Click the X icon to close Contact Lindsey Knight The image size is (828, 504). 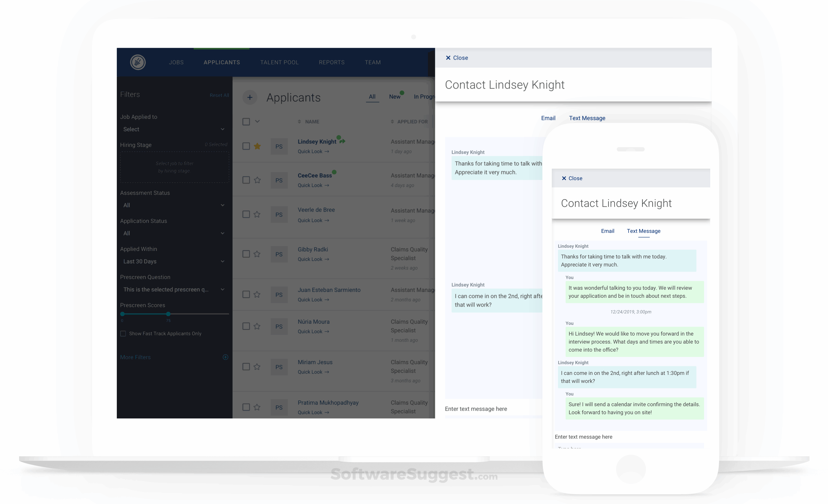click(448, 57)
